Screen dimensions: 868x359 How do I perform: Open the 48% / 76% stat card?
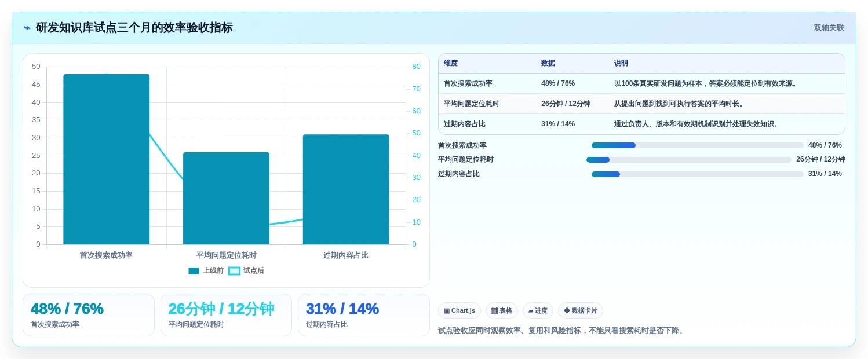coord(89,315)
